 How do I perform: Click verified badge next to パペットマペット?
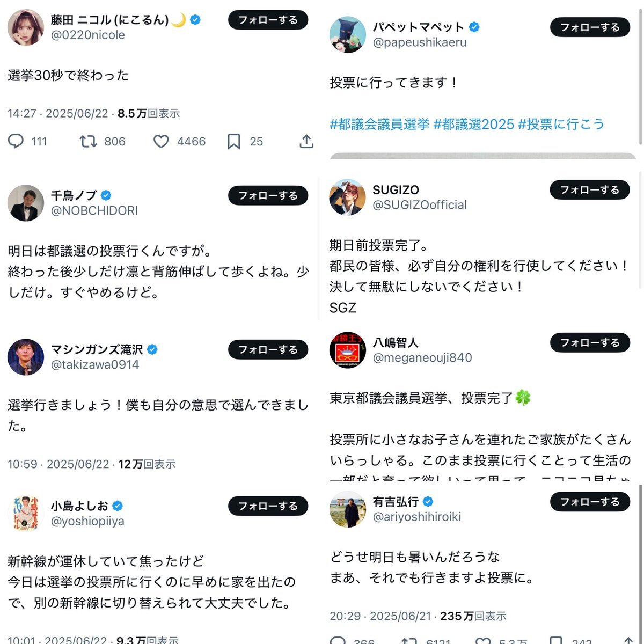[474, 27]
